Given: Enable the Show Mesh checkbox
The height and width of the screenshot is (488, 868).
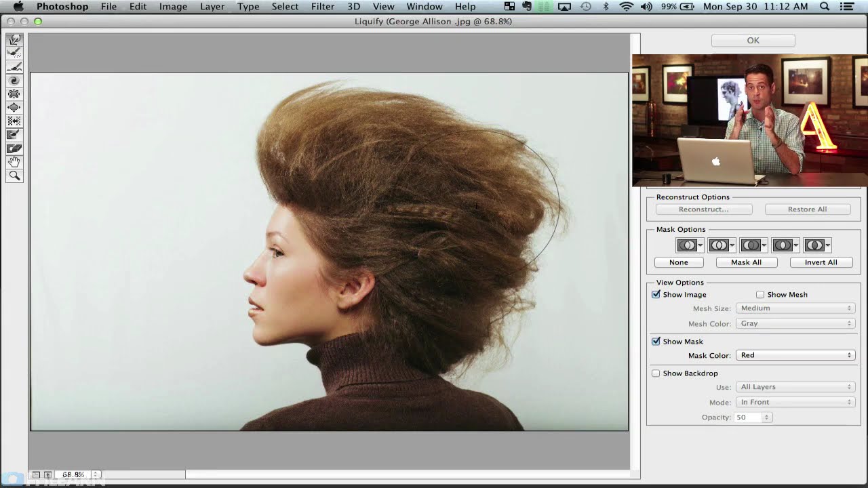Looking at the screenshot, I should [760, 294].
